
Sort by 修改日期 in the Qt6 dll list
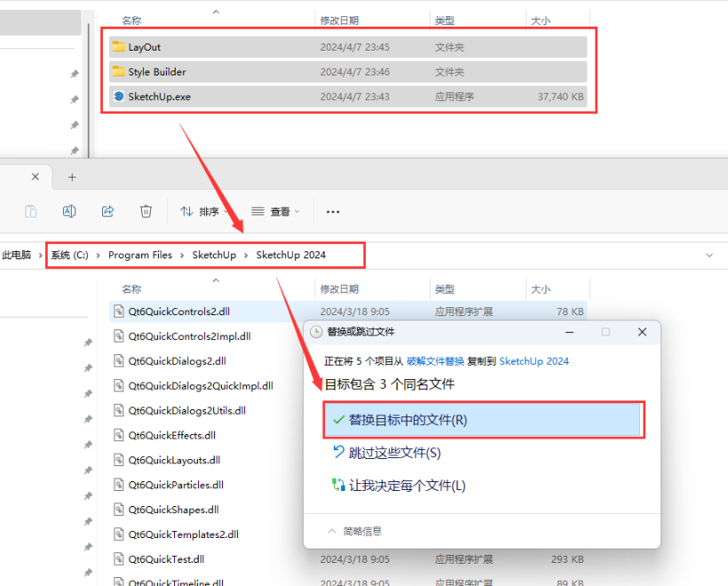tap(339, 289)
